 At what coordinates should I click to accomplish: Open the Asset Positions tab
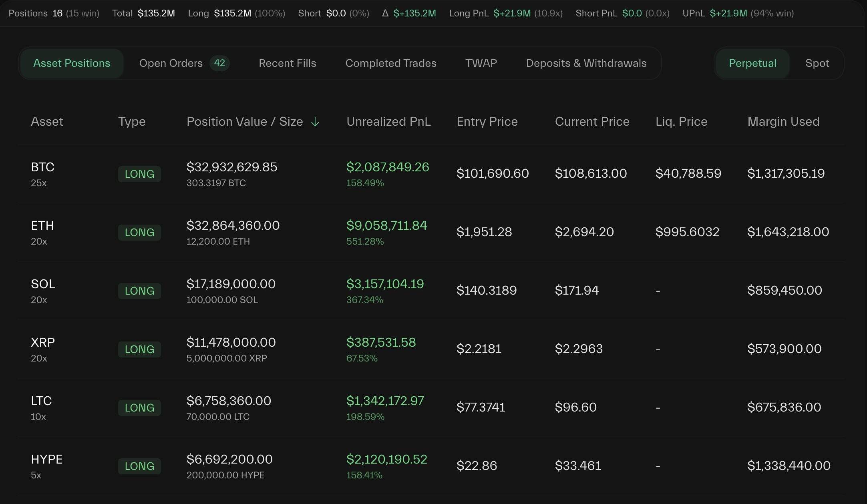71,63
